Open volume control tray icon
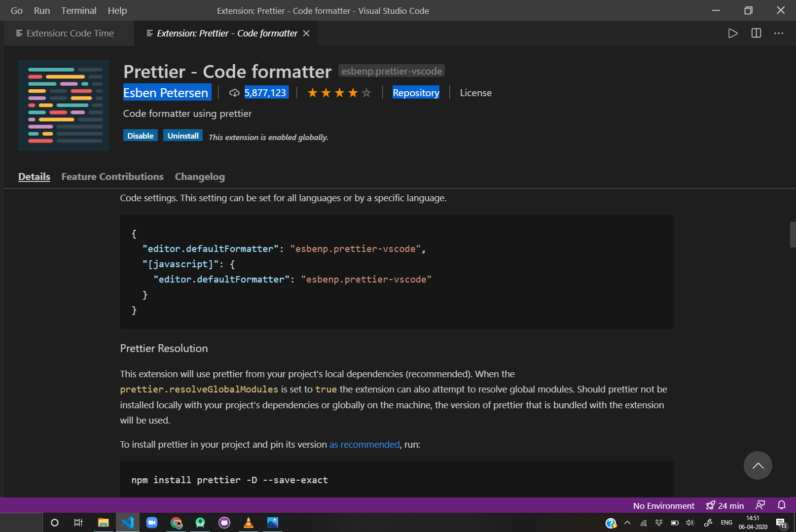The height and width of the screenshot is (532, 796). tap(690, 523)
